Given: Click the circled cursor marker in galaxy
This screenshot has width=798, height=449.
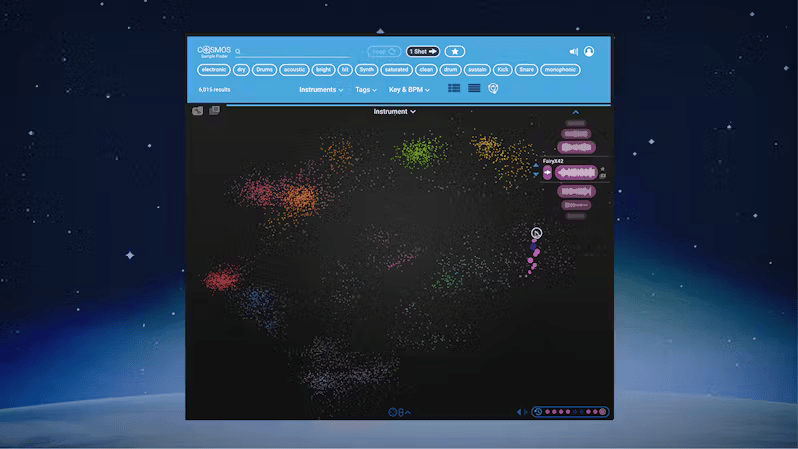Looking at the screenshot, I should coord(536,233).
